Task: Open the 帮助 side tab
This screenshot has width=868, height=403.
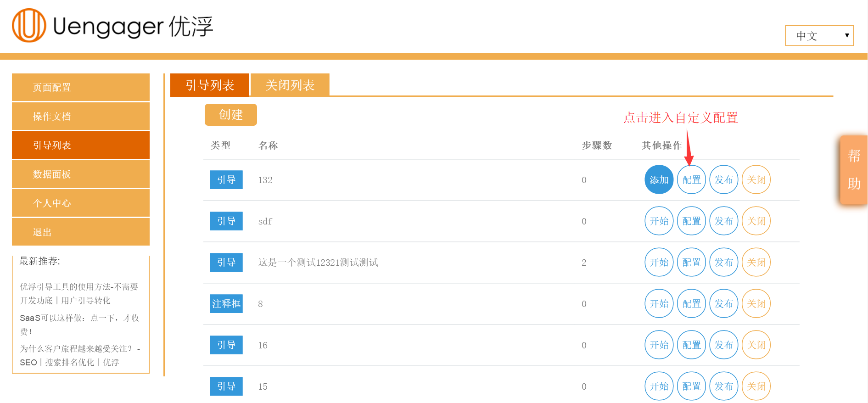Action: coord(854,169)
